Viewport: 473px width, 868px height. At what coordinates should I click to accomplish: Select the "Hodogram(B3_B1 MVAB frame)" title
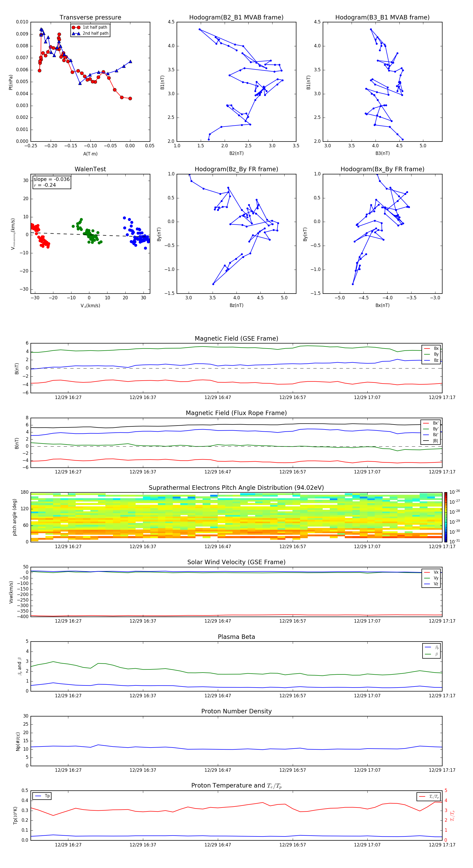click(x=382, y=17)
